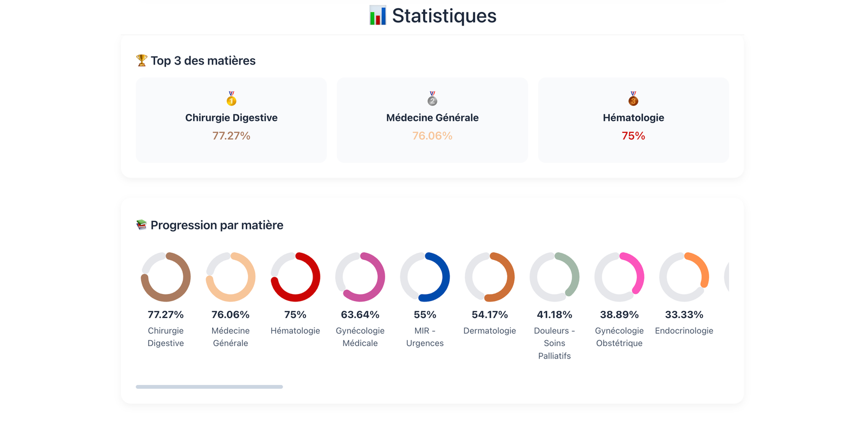Open the Médecine Générale second-place card
Viewport: 868px width, 441px height.
pyautogui.click(x=432, y=120)
